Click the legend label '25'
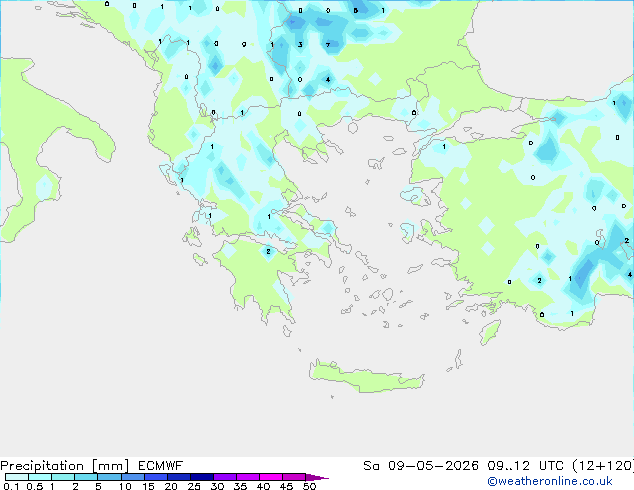This screenshot has height=490, width=634. tap(194, 486)
